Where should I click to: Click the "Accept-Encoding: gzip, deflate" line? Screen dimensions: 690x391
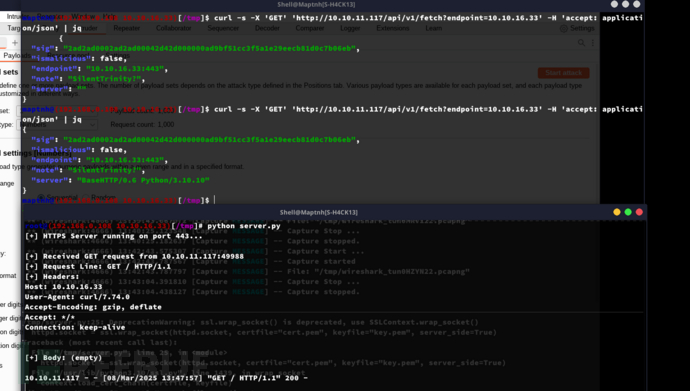(93, 307)
